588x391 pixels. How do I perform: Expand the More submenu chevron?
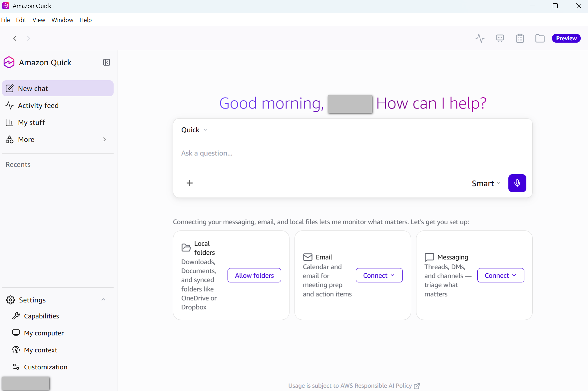pyautogui.click(x=105, y=139)
